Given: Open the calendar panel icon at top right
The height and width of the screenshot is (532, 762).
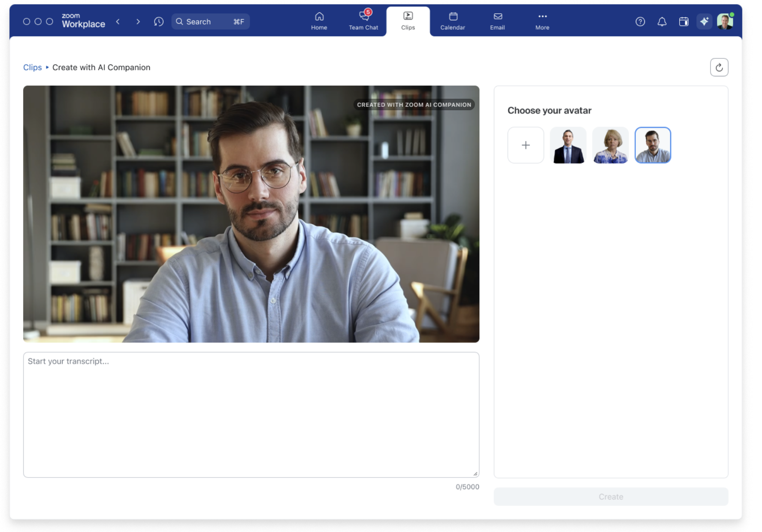Looking at the screenshot, I should pyautogui.click(x=684, y=21).
